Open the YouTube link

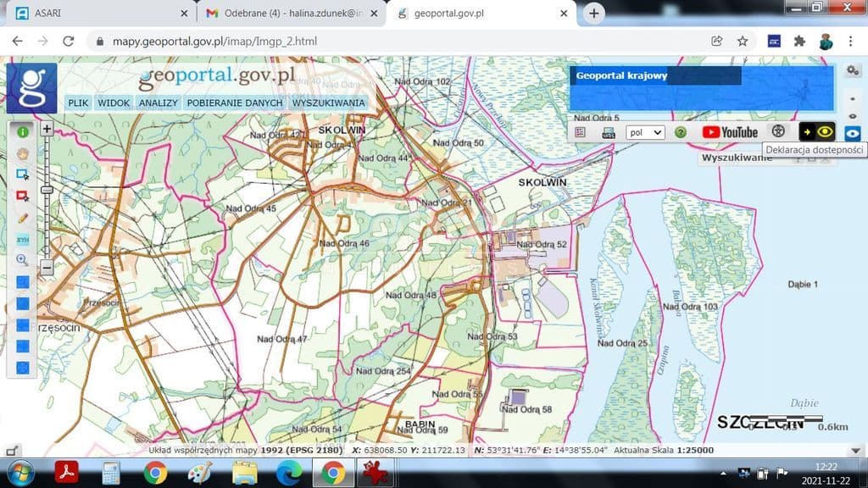tap(730, 132)
